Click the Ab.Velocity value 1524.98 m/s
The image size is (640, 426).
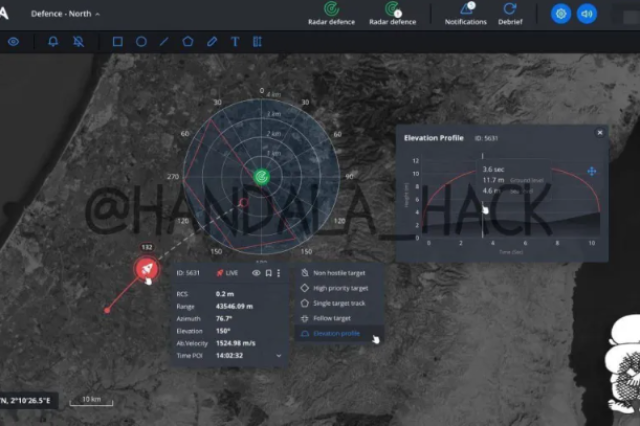point(236,344)
